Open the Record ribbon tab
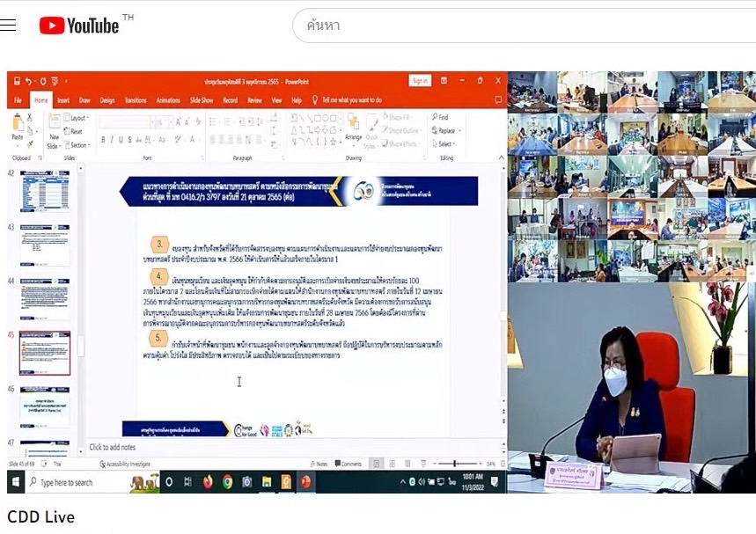The width and height of the screenshot is (756, 534). [230, 100]
